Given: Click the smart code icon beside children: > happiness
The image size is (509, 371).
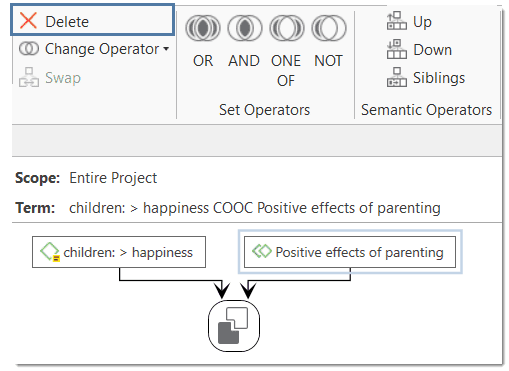Looking at the screenshot, I should (50, 252).
